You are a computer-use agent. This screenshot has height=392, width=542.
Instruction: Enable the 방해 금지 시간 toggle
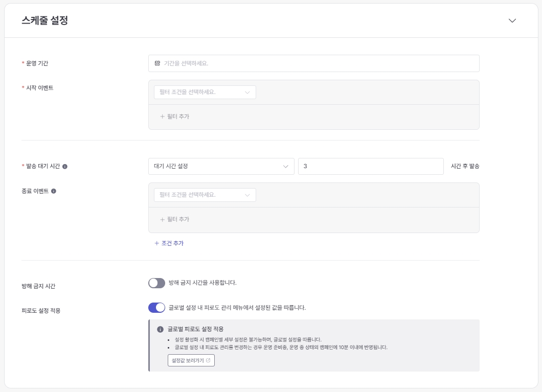tap(156, 283)
